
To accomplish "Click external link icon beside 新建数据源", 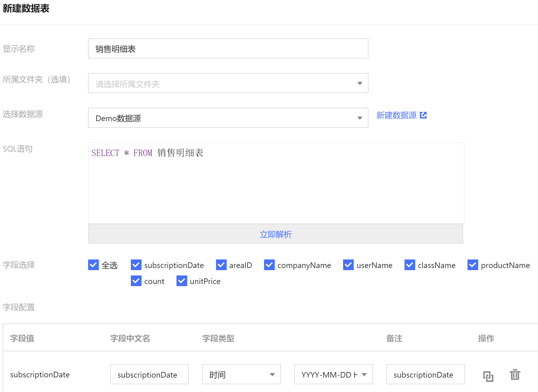I will coord(423,115).
